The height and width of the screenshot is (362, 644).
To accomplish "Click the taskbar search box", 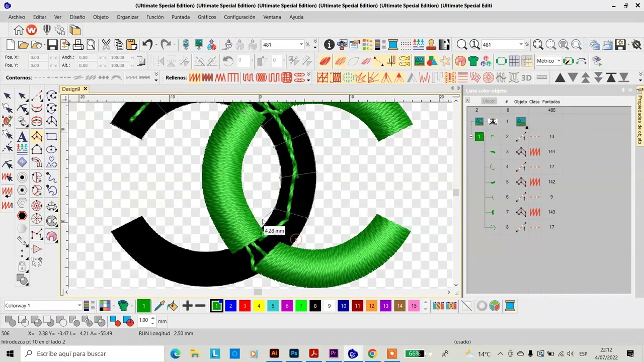I will coord(93,354).
